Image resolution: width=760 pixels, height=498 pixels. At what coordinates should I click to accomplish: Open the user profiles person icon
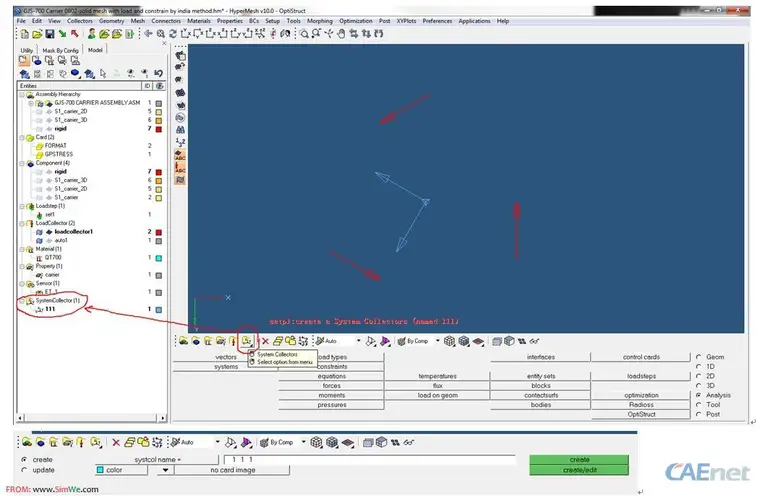coord(91,34)
